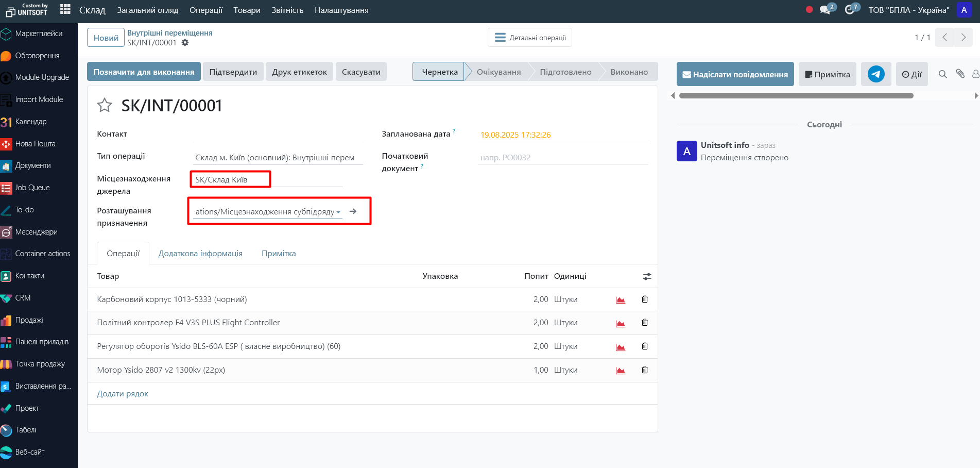Click the Початковий документ input field
Image resolution: width=980 pixels, height=468 pixels.
point(562,158)
